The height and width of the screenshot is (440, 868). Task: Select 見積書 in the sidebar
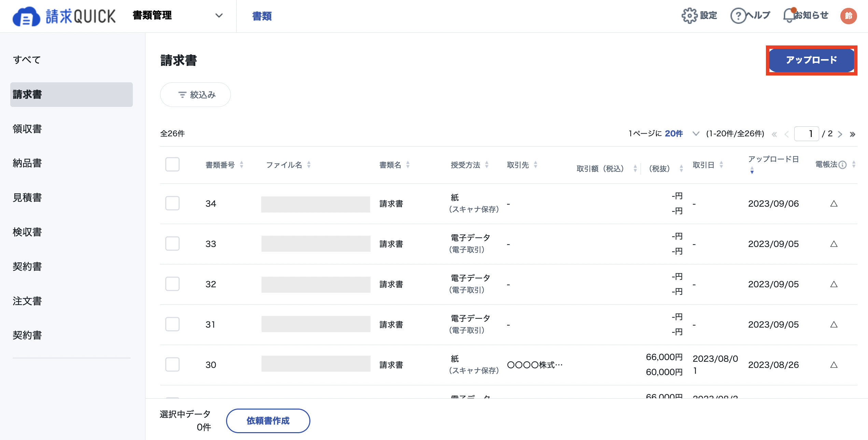coord(27,197)
